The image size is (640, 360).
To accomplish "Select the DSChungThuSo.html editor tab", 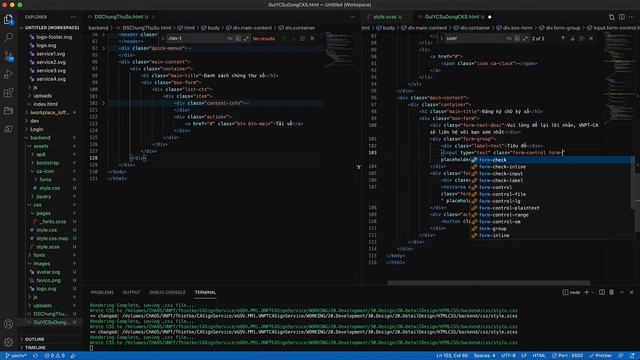I will [x=119, y=17].
